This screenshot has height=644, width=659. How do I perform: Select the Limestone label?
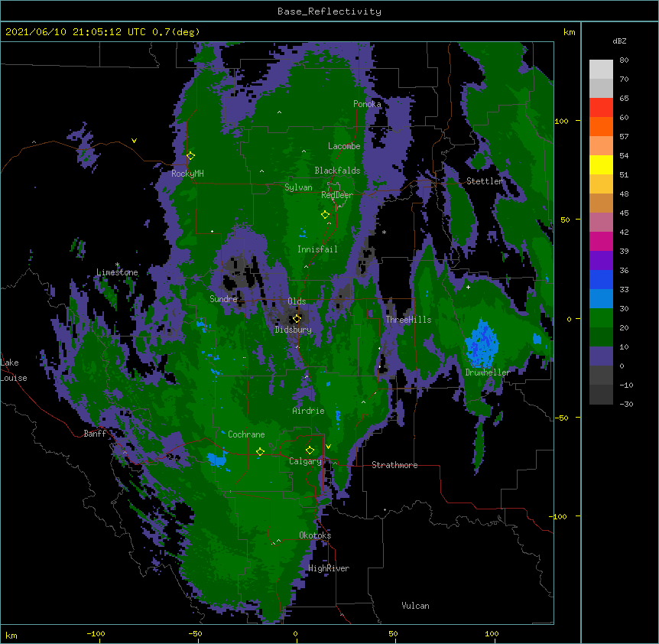[117, 272]
